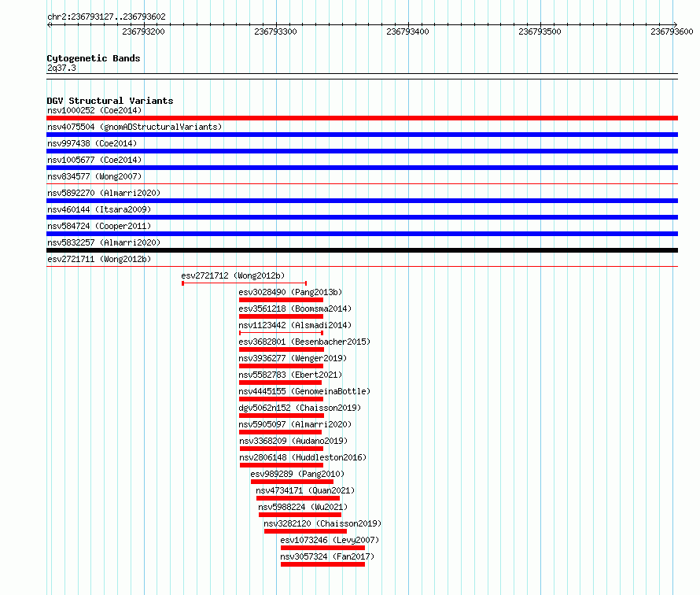Open esv3561218 (Boomsma2014) variant label
The height and width of the screenshot is (595, 700).
tap(295, 309)
